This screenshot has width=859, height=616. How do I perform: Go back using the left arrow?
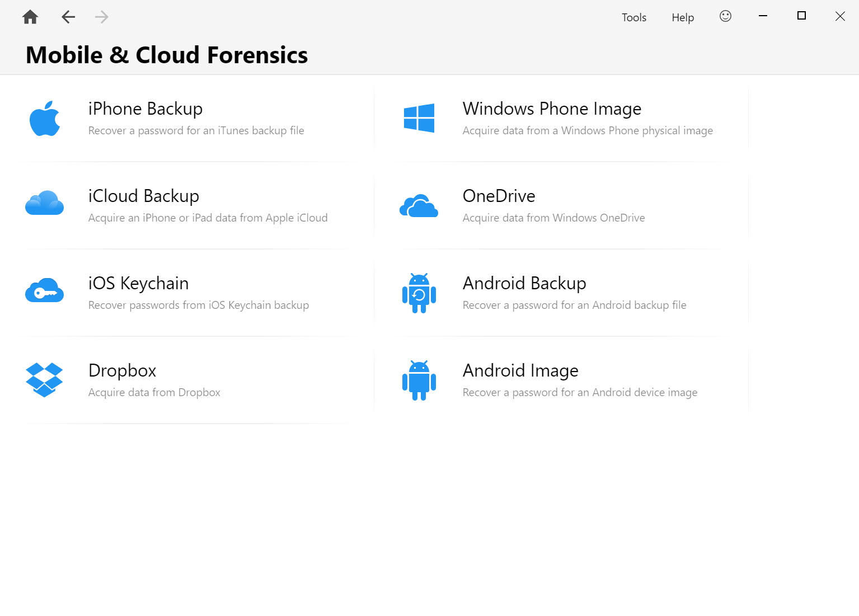(68, 17)
